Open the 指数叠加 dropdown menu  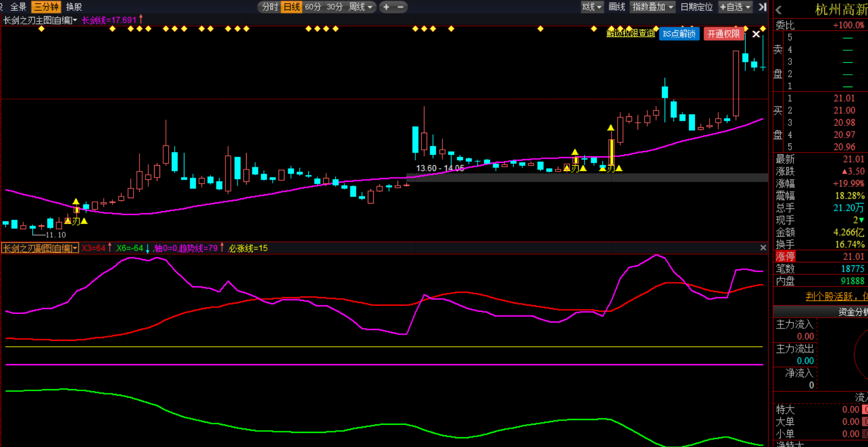653,7
